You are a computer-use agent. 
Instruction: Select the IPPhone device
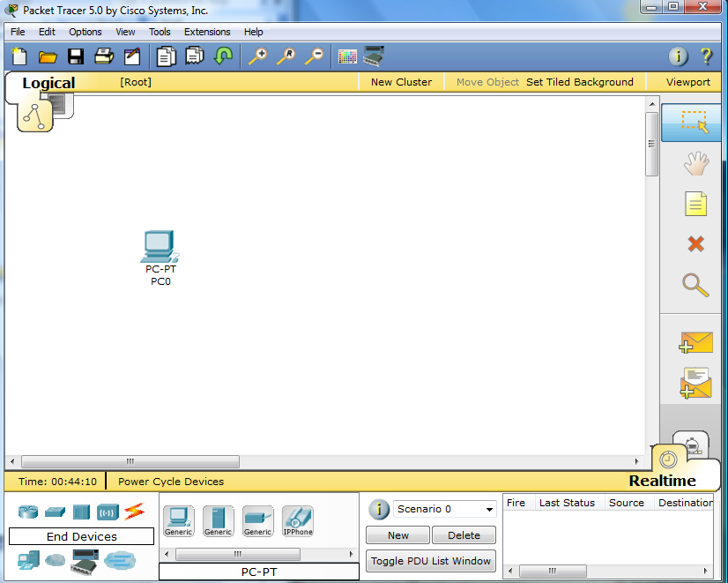tap(298, 520)
